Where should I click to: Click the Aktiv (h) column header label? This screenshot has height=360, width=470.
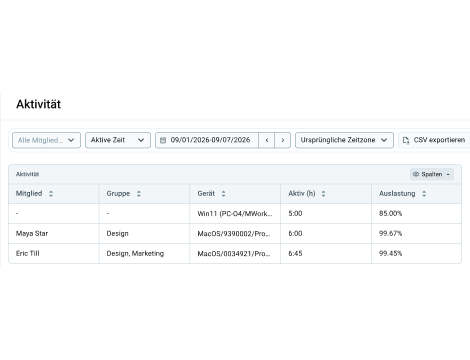click(302, 193)
